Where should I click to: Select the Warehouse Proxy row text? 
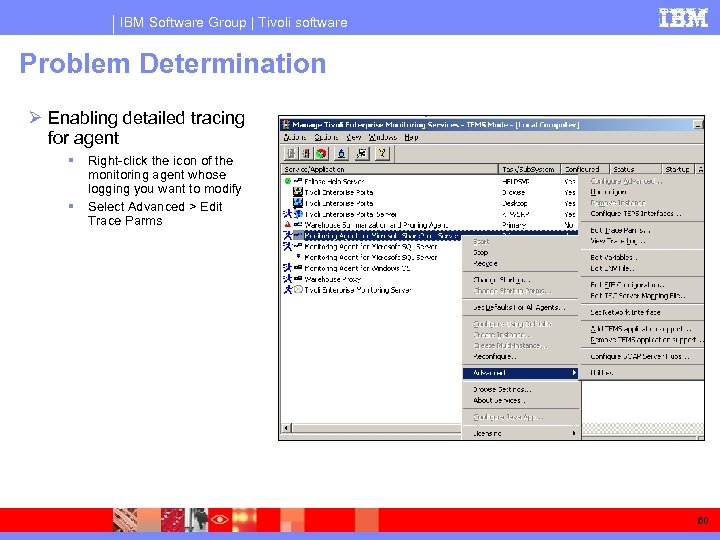click(x=332, y=279)
